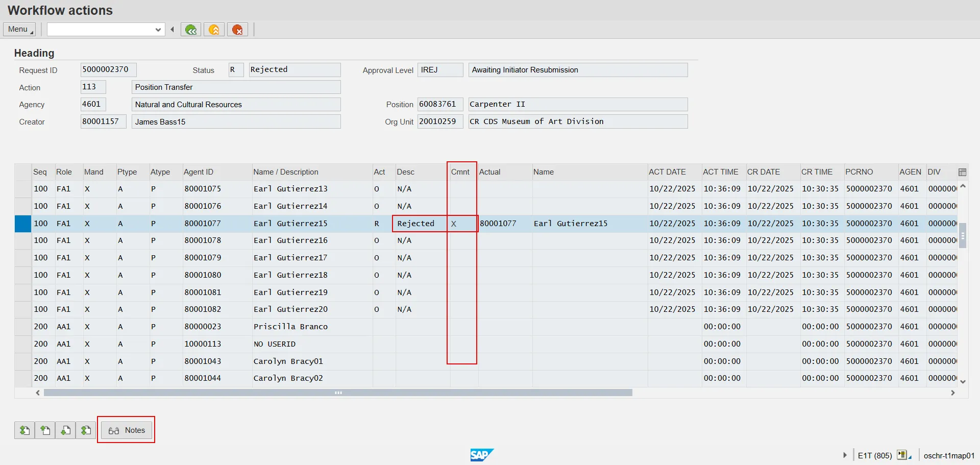Click into the Request ID field
980x465 pixels.
coord(108,70)
